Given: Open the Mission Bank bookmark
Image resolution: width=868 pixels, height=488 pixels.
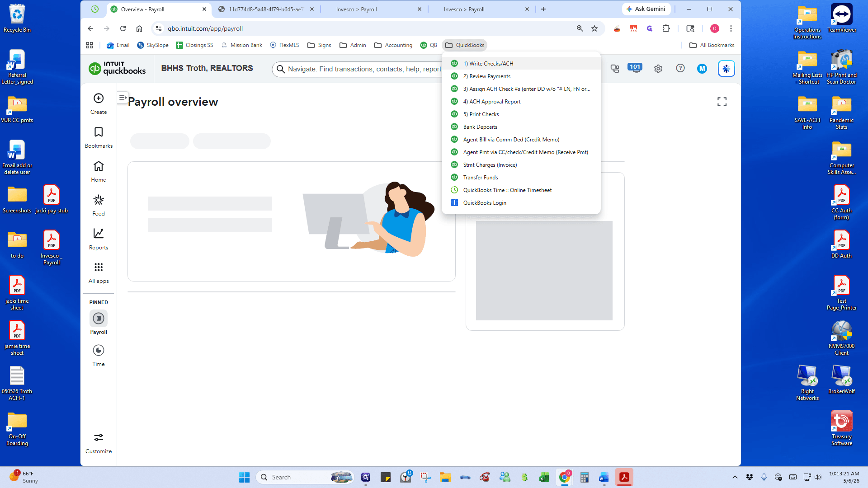Looking at the screenshot, I should coord(241,45).
